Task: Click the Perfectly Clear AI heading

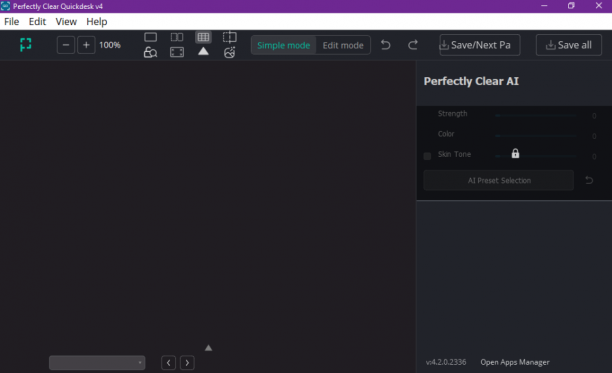Action: [471, 81]
